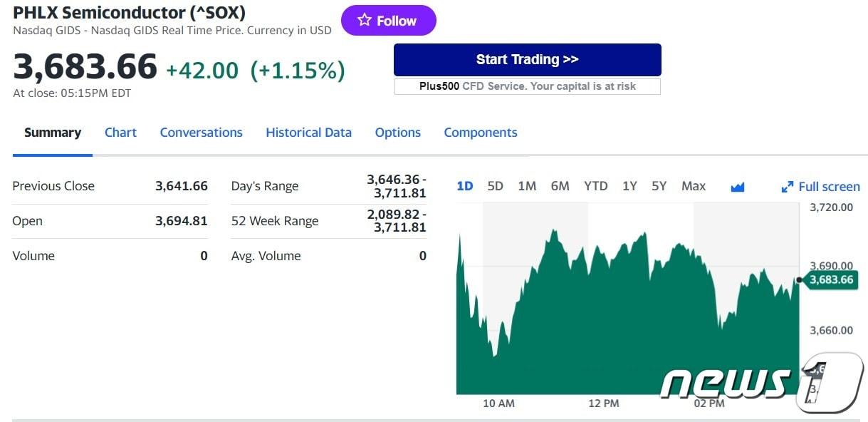Switch chart range to 1Y
This screenshot has height=422, width=868.
[x=629, y=186]
